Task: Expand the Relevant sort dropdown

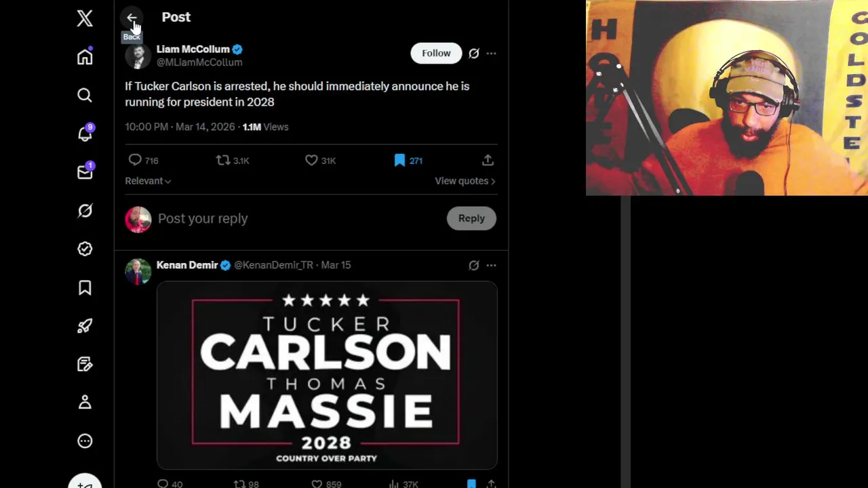Action: [x=148, y=181]
